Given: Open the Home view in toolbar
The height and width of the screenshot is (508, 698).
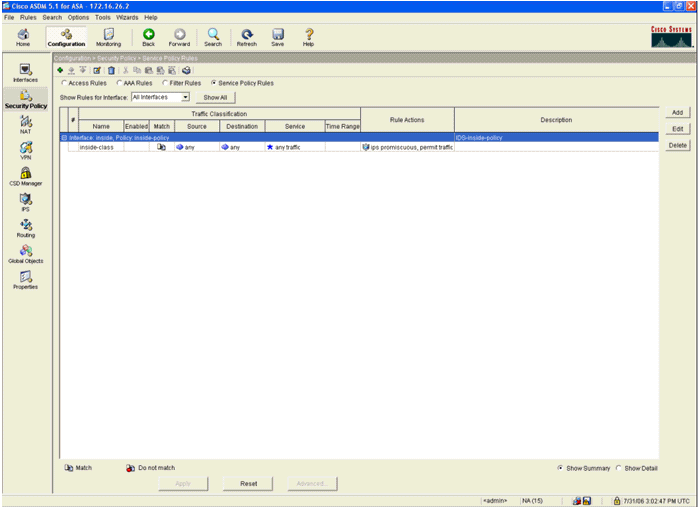Looking at the screenshot, I should [x=23, y=37].
